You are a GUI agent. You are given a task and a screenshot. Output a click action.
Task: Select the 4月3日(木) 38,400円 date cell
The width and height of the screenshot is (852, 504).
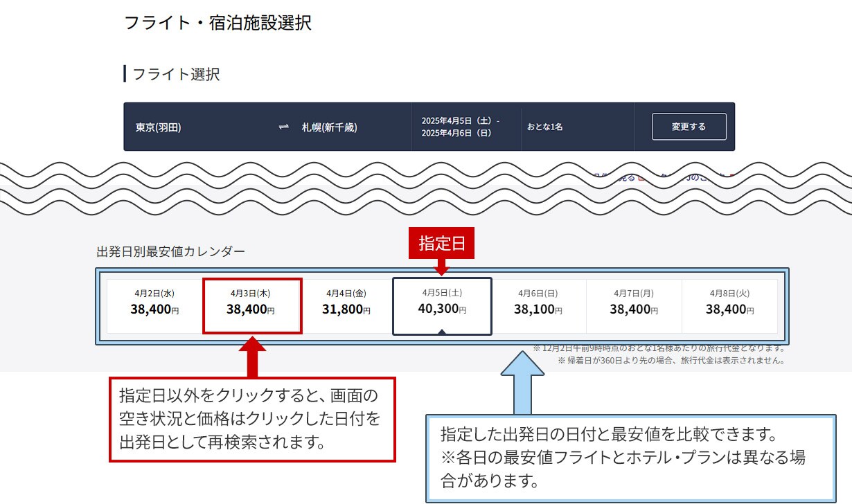pyautogui.click(x=251, y=306)
